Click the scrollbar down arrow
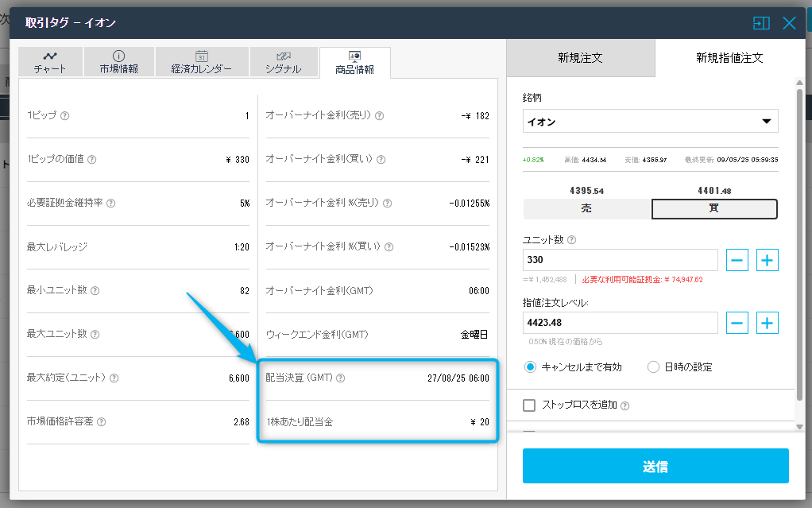Screen dimensions: 812x508 [x=799, y=427]
